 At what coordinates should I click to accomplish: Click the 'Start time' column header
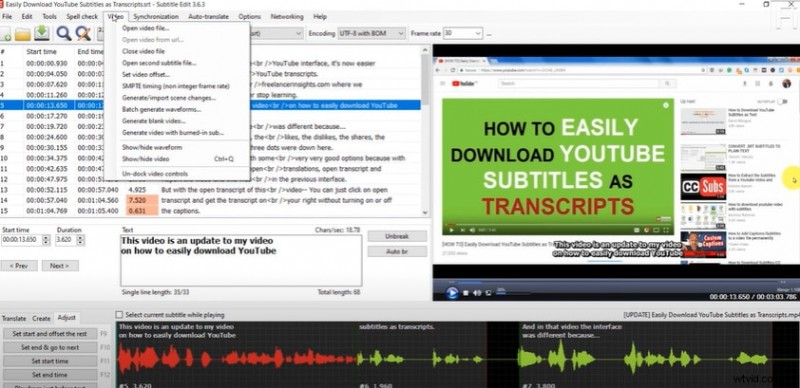coord(41,52)
